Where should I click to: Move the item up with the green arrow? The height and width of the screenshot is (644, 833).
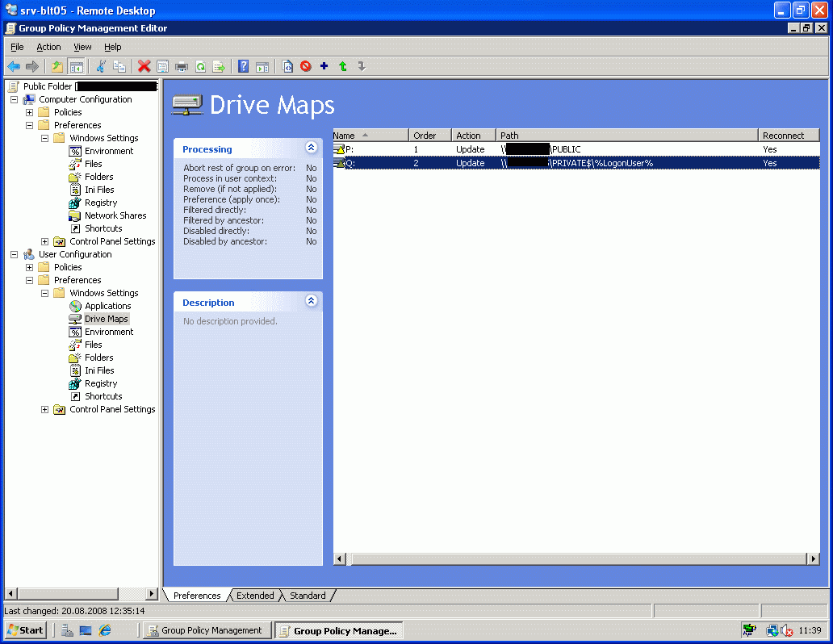coord(343,66)
